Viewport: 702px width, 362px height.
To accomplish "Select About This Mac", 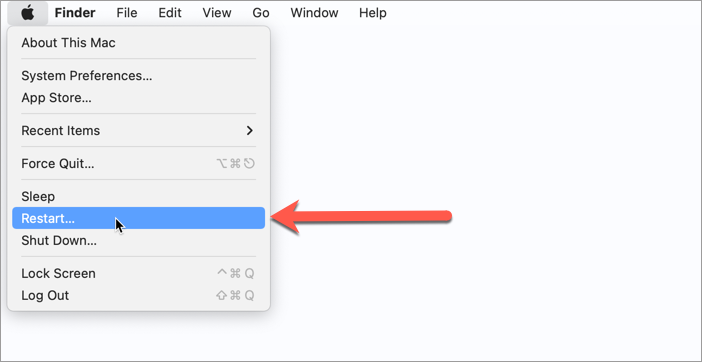I will point(138,43).
